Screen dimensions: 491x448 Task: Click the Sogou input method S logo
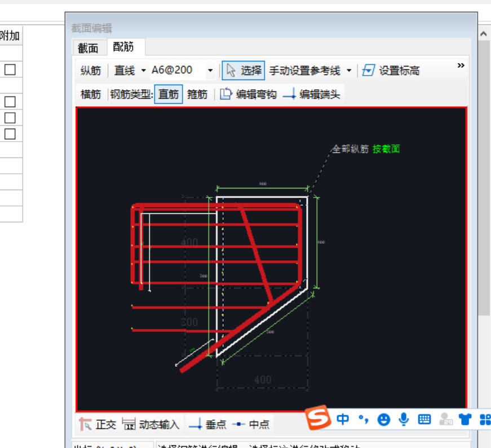[318, 418]
